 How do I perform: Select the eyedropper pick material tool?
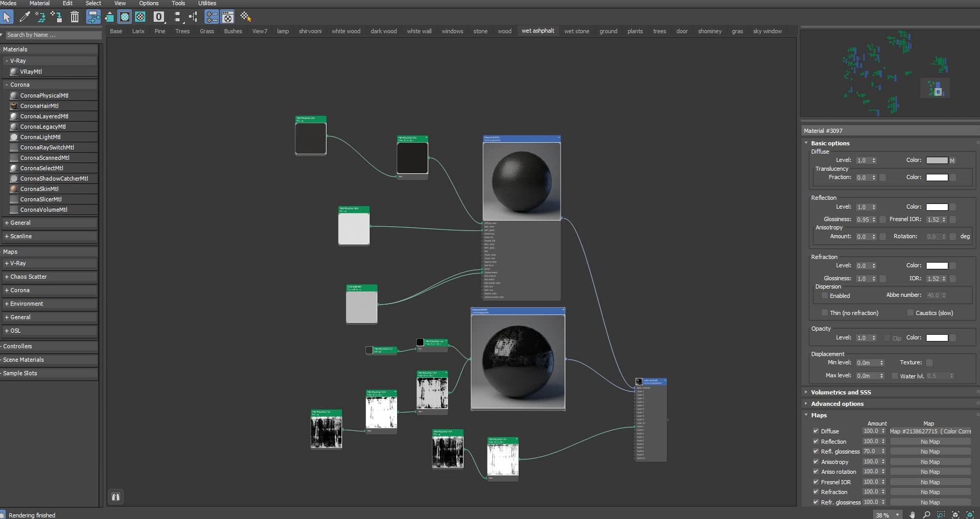[x=24, y=17]
